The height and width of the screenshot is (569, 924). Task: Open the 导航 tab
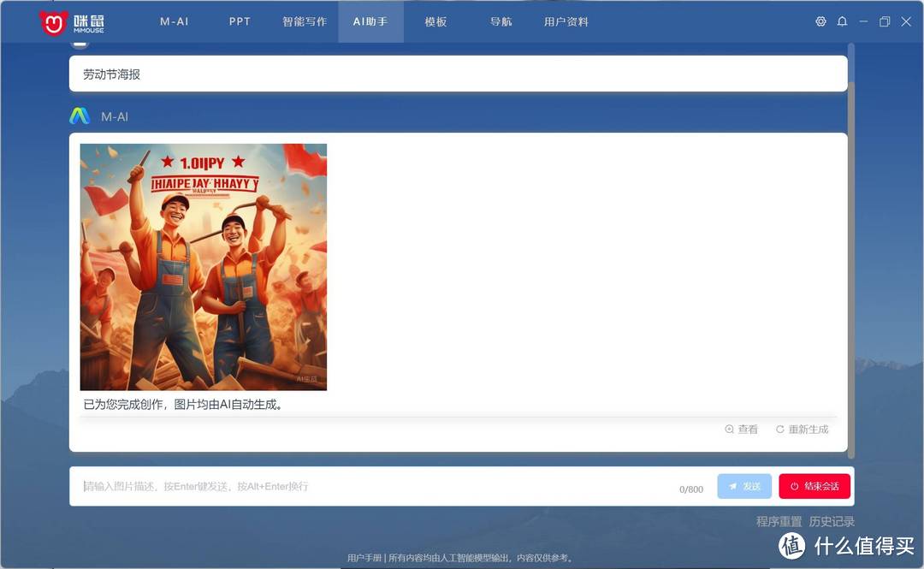tap(500, 21)
